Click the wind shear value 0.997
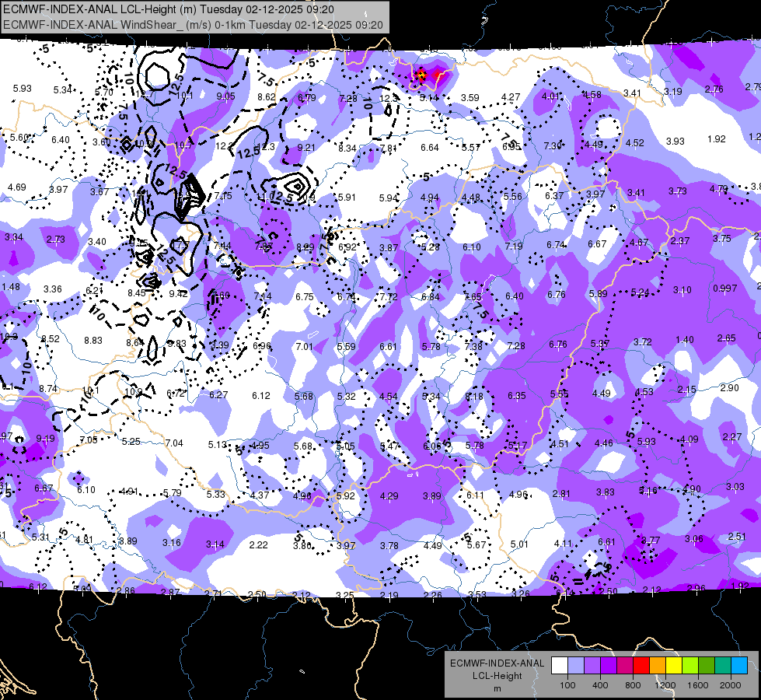The height and width of the screenshot is (700, 761). point(724,288)
